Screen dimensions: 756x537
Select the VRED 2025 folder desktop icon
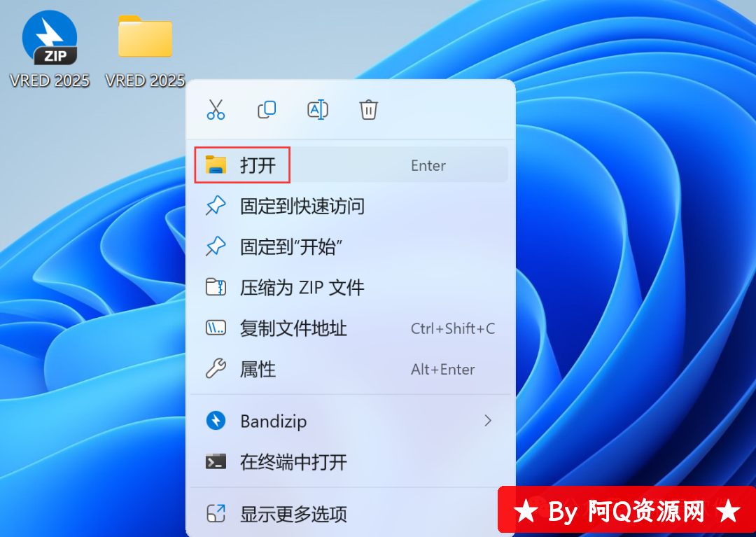[145, 50]
